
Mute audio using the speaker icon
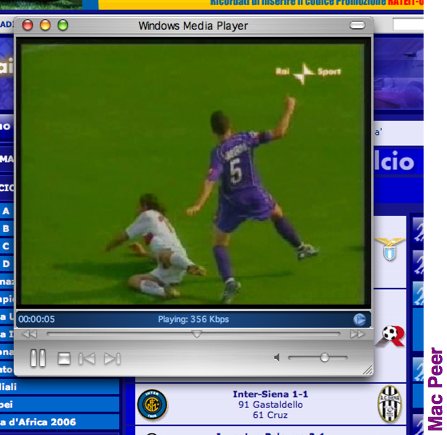[277, 358]
